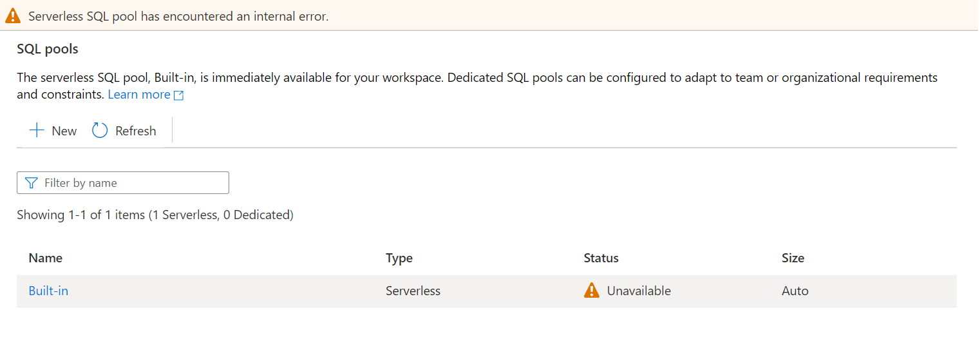Select the Serverless type cell
The width and height of the screenshot is (980, 348).
(x=413, y=291)
